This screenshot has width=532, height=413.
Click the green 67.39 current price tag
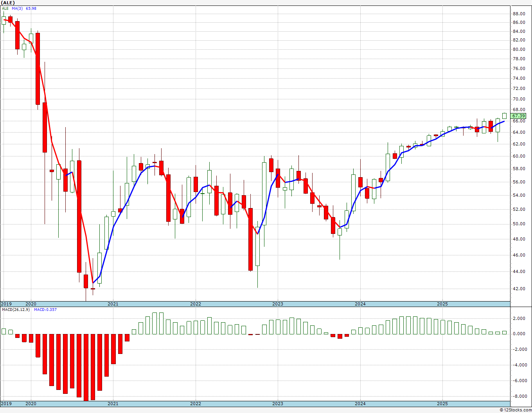click(519, 116)
